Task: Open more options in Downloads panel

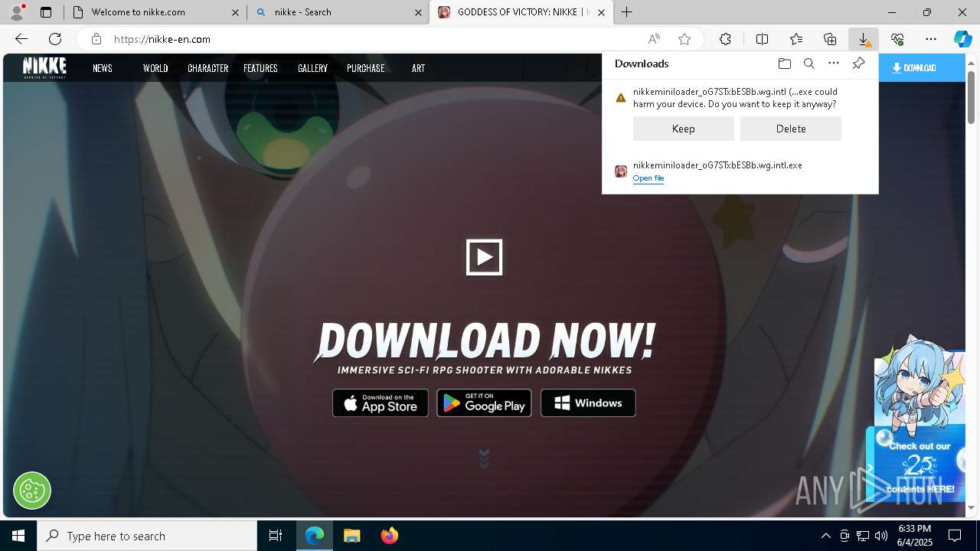Action: tap(834, 64)
